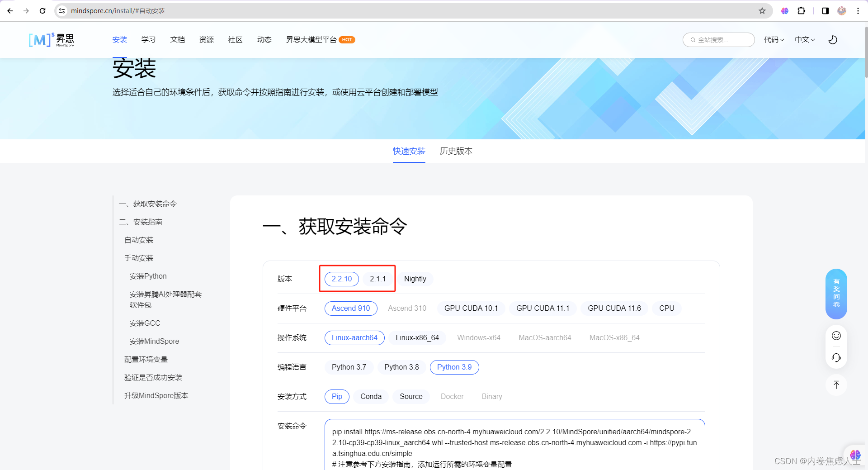Switch to the 历史版本 tab
Screen dimensions: 868x470
tap(456, 151)
